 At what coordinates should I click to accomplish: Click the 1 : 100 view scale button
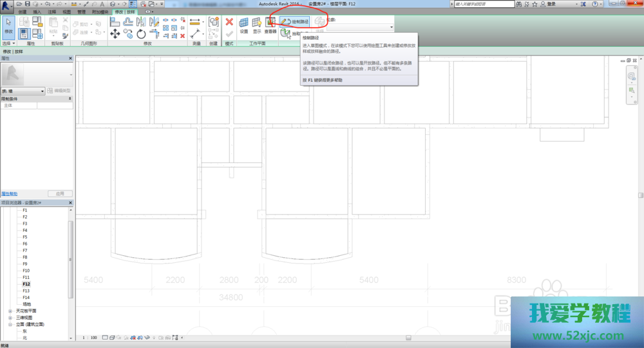(90, 338)
